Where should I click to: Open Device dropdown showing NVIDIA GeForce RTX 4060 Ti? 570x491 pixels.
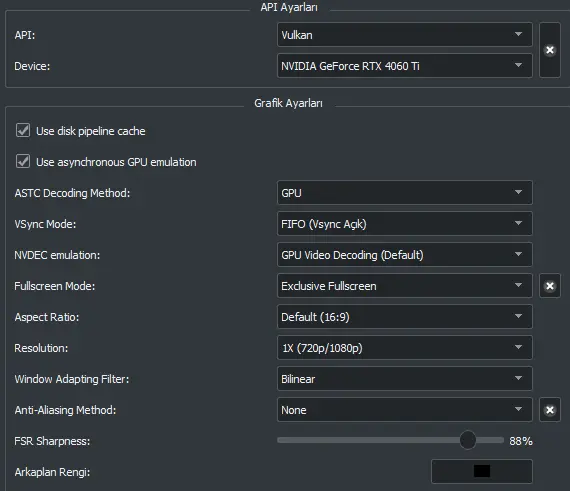405,66
